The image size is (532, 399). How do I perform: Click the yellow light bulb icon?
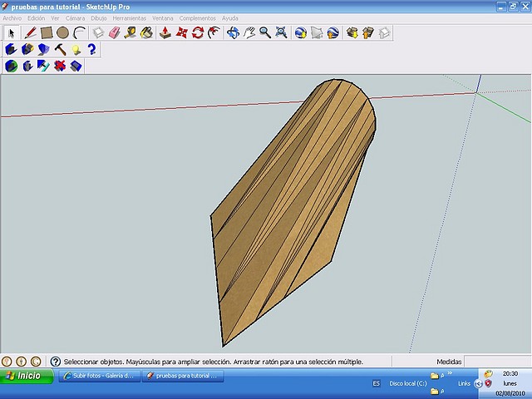click(x=76, y=50)
